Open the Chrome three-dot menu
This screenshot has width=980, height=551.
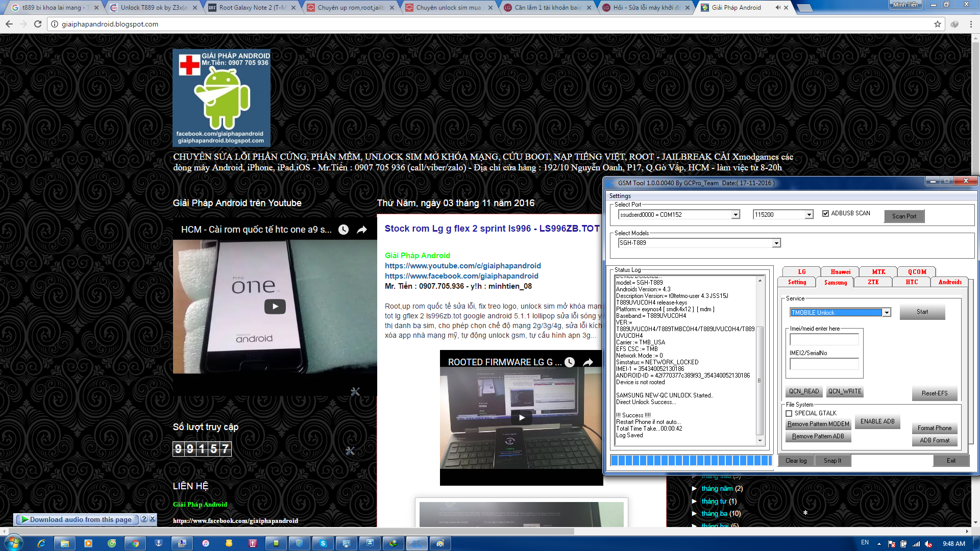971,24
